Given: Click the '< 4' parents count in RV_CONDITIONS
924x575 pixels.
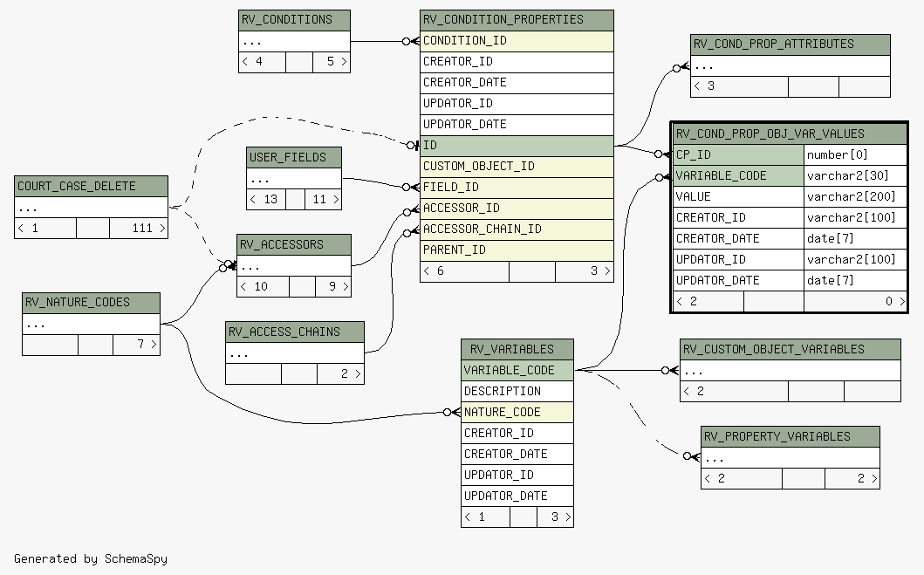Looking at the screenshot, I should [263, 62].
